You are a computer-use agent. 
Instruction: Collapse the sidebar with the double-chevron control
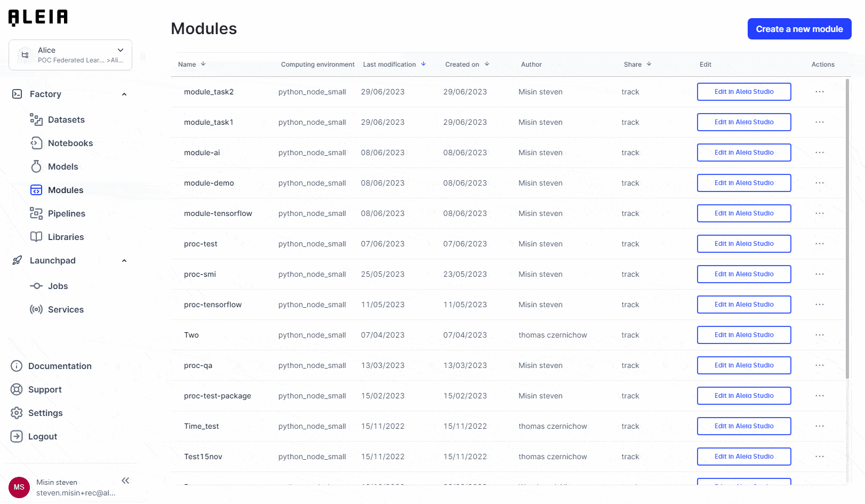pos(126,481)
